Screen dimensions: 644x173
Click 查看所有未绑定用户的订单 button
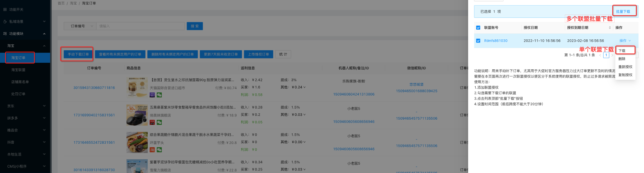point(120,54)
